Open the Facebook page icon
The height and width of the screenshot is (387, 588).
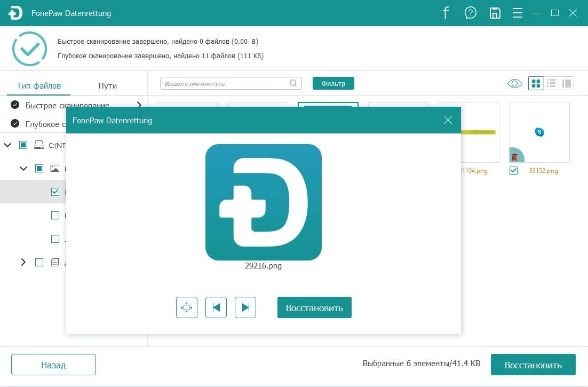[446, 13]
